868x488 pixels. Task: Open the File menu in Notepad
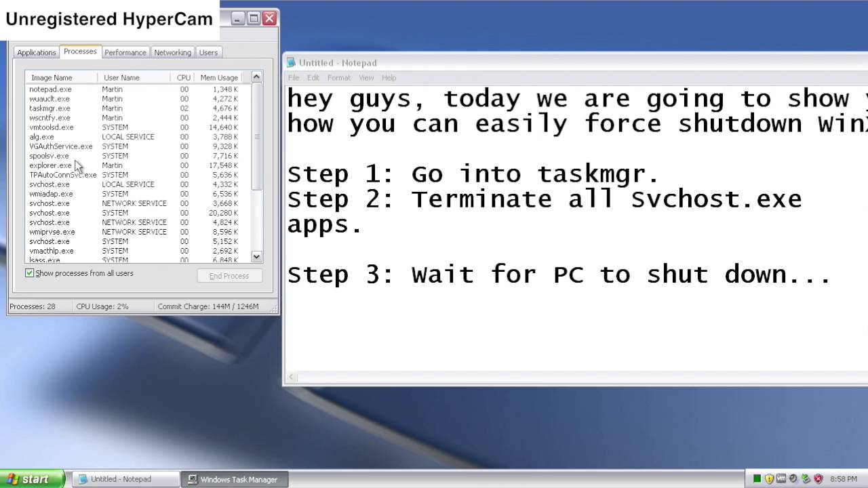click(294, 78)
